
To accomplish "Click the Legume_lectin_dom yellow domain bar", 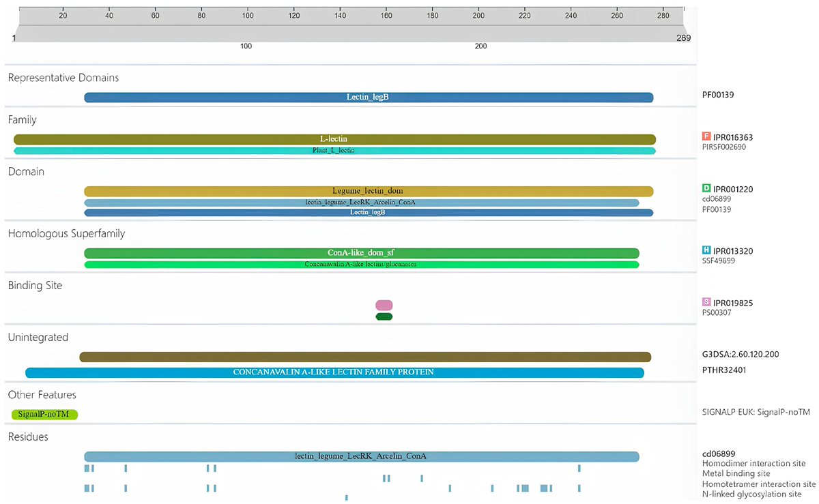I will [368, 191].
